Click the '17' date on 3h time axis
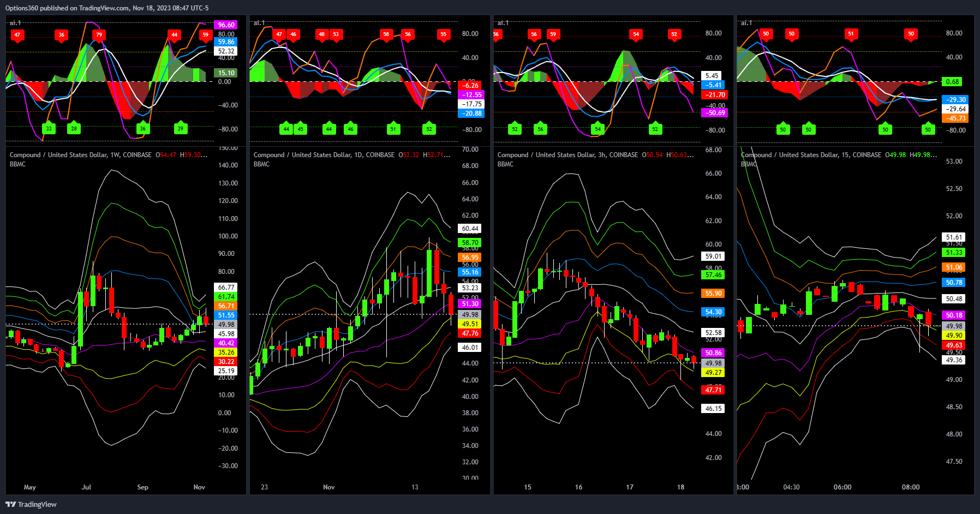The height and width of the screenshot is (514, 980). 630,487
